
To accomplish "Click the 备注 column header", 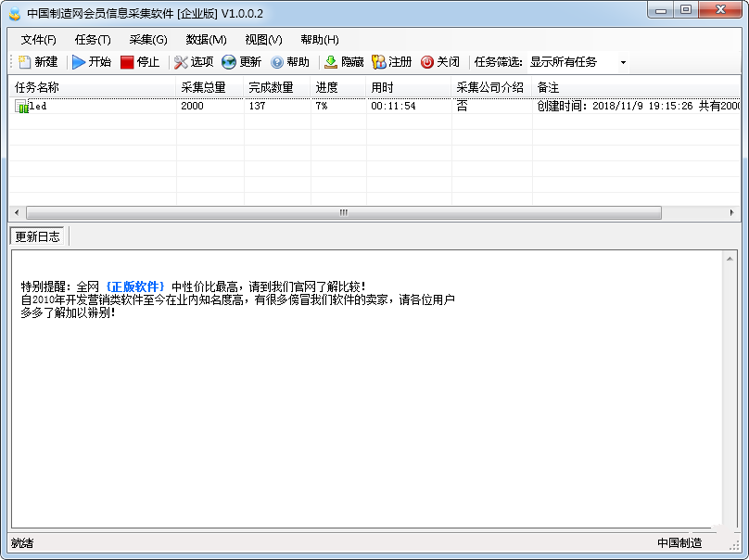I will pyautogui.click(x=636, y=87).
